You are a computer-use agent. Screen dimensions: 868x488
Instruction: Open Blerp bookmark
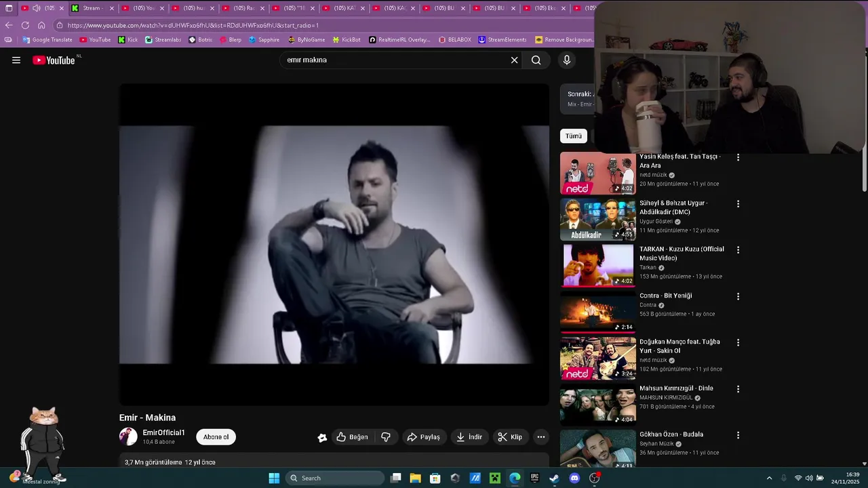coord(230,40)
